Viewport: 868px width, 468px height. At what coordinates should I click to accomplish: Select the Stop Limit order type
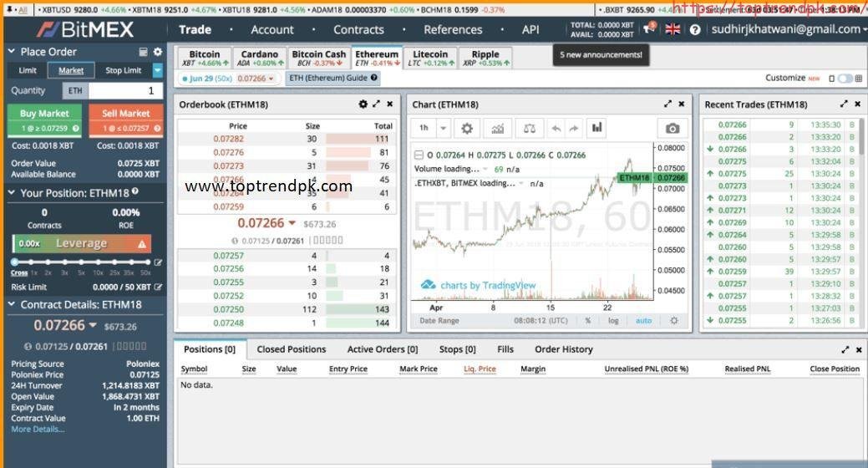[x=123, y=70]
